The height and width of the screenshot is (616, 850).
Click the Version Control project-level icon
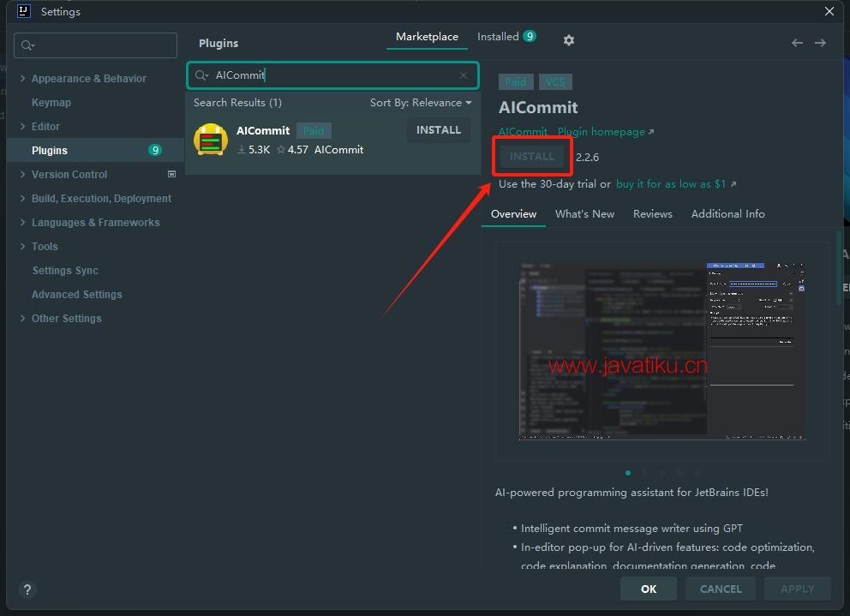[171, 174]
